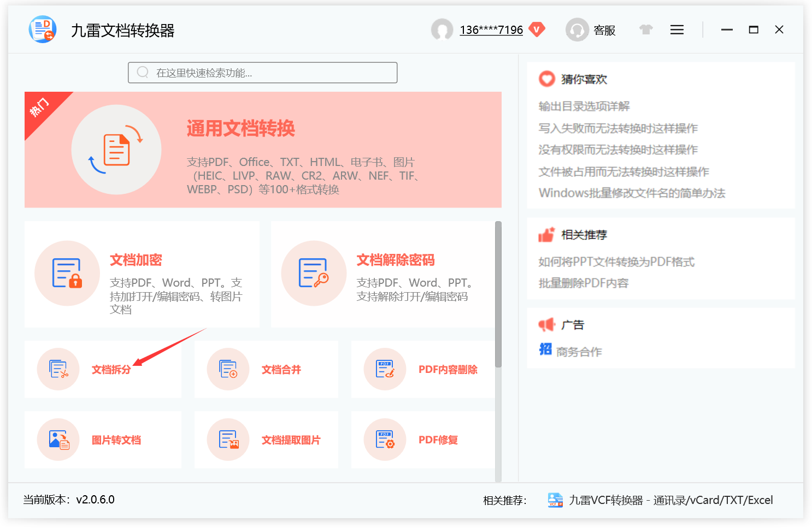Click the quick search input field
The width and height of the screenshot is (812, 528).
click(262, 72)
